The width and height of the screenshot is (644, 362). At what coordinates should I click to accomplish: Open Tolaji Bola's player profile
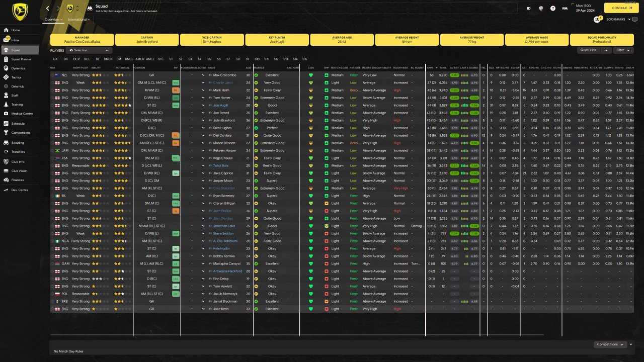click(x=221, y=165)
